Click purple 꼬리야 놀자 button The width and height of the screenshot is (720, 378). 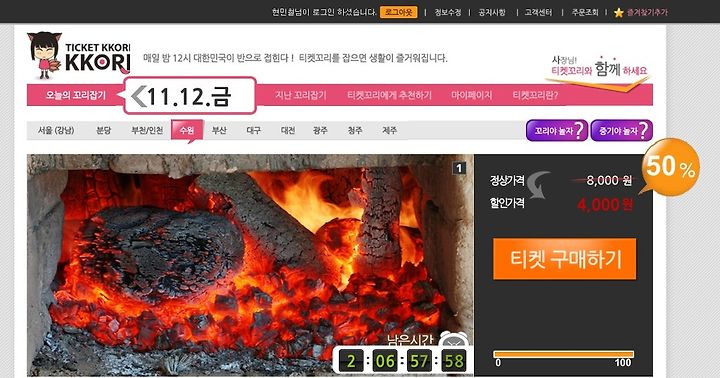click(x=557, y=130)
